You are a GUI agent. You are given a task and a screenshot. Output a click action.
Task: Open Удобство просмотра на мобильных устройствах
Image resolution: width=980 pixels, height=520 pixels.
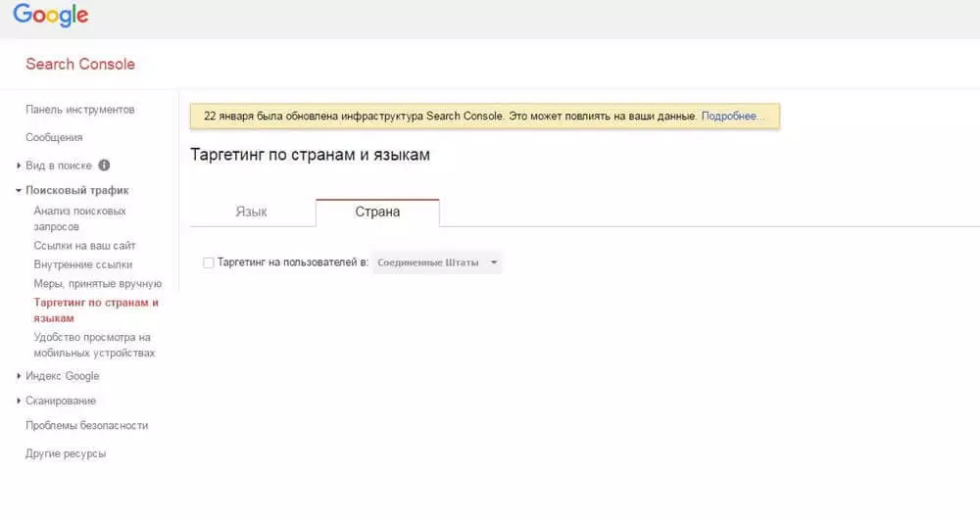[94, 345]
